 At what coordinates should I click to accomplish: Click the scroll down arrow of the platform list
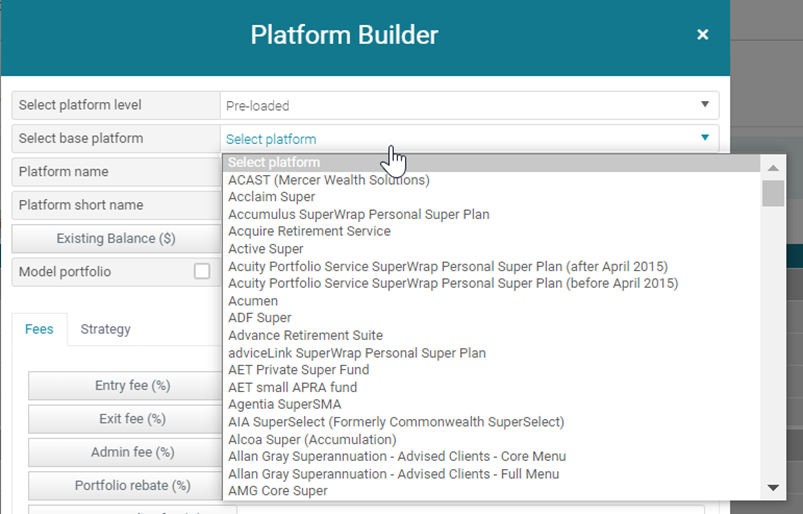click(x=773, y=488)
